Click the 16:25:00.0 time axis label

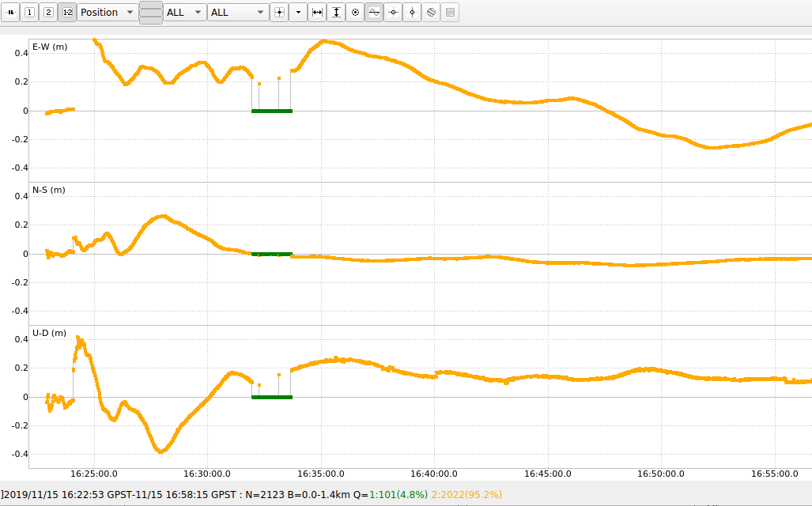point(94,474)
